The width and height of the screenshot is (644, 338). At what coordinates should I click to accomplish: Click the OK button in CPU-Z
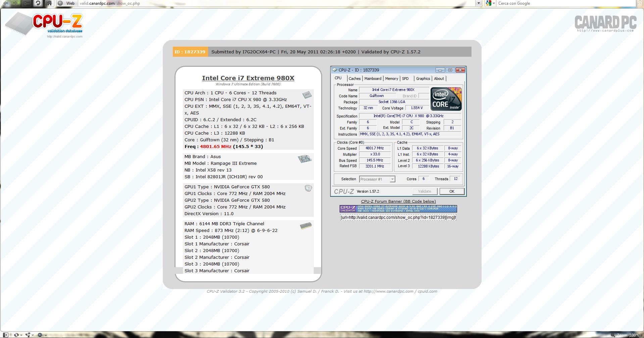click(452, 191)
